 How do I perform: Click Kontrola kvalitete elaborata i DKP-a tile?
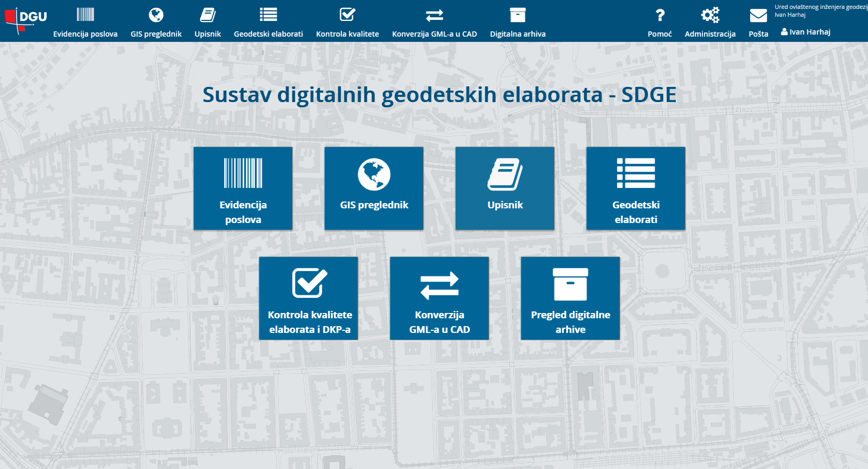pos(309,298)
